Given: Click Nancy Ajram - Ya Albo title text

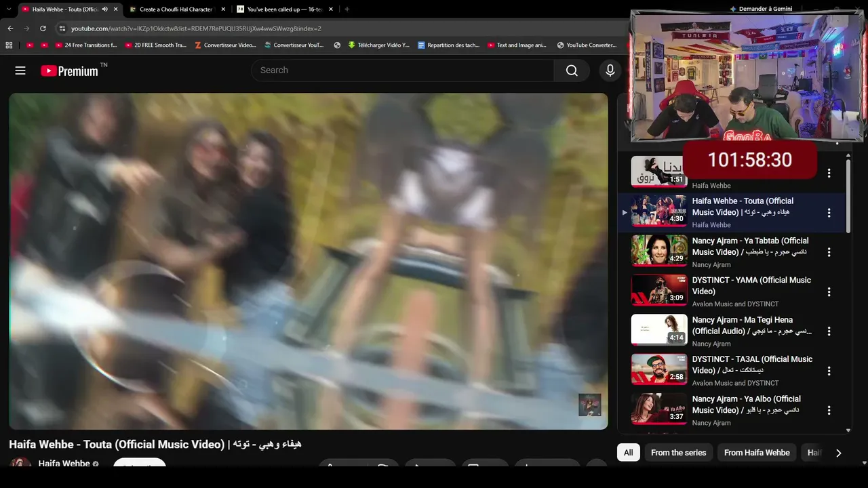Looking at the screenshot, I should pyautogui.click(x=747, y=405).
